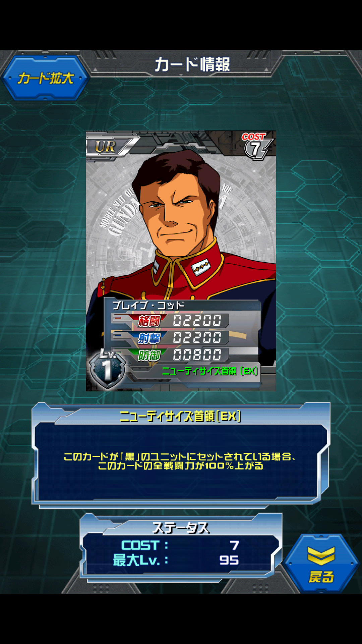Tap the 格闘 stat label
Screen dimensions: 362x644
point(149,321)
